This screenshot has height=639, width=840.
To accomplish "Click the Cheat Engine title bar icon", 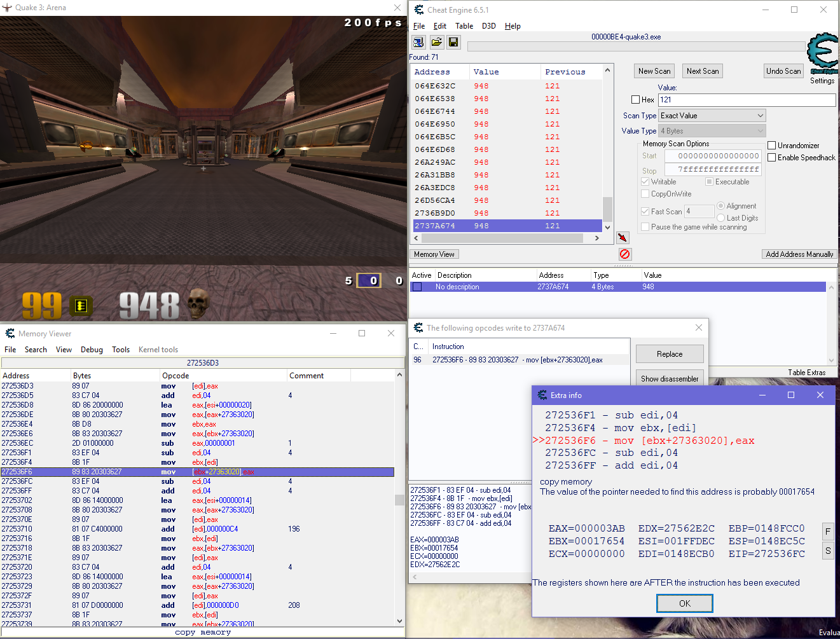I will tap(419, 10).
